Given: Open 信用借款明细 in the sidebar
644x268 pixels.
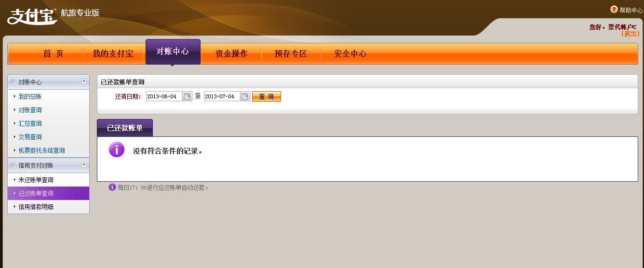Looking at the screenshot, I should coord(36,207).
